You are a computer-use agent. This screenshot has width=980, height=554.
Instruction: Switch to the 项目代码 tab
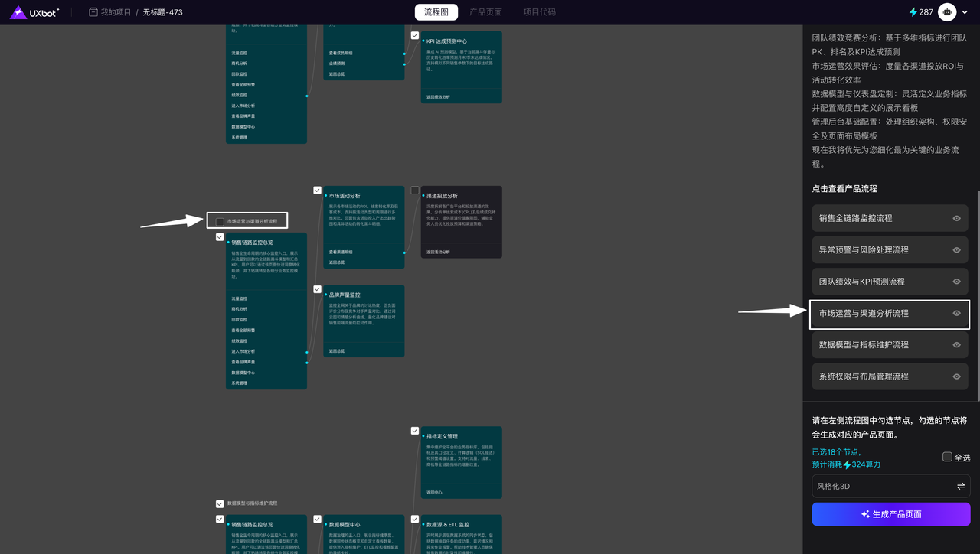[539, 12]
